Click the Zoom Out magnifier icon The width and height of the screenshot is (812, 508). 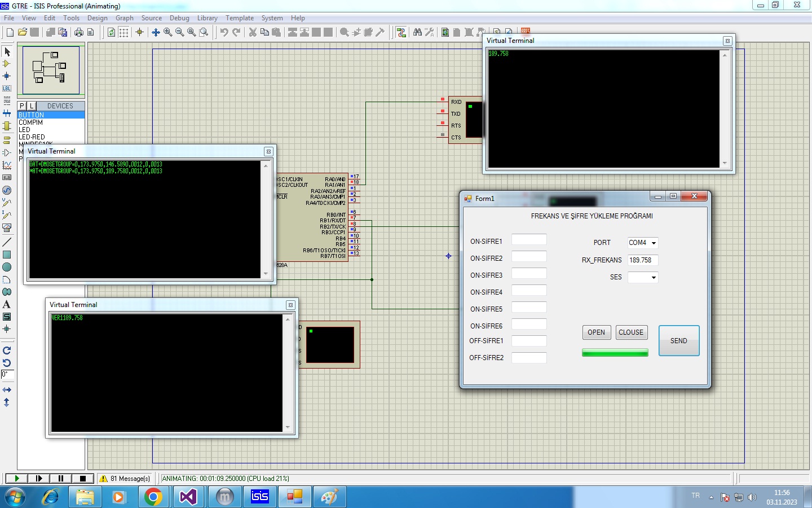(x=179, y=32)
